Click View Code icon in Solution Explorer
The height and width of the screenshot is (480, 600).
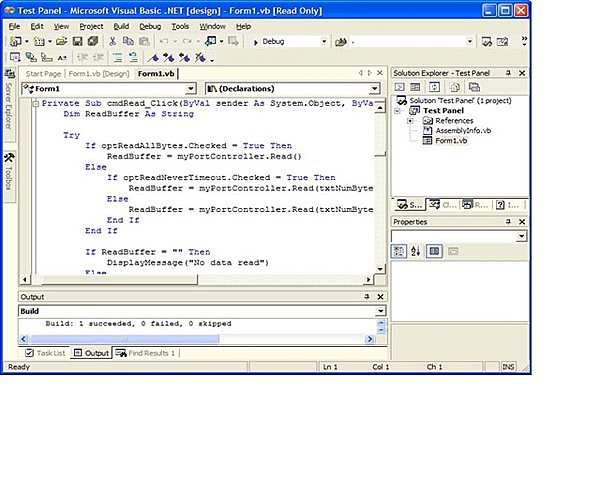click(x=399, y=87)
